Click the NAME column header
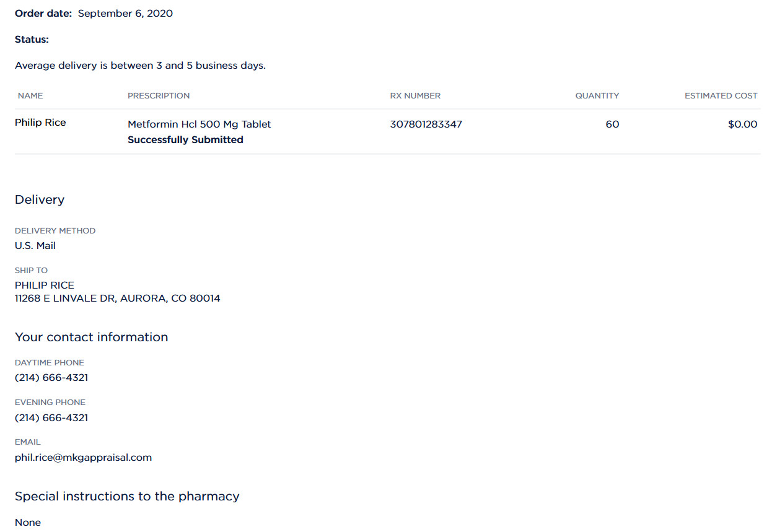 (x=30, y=95)
